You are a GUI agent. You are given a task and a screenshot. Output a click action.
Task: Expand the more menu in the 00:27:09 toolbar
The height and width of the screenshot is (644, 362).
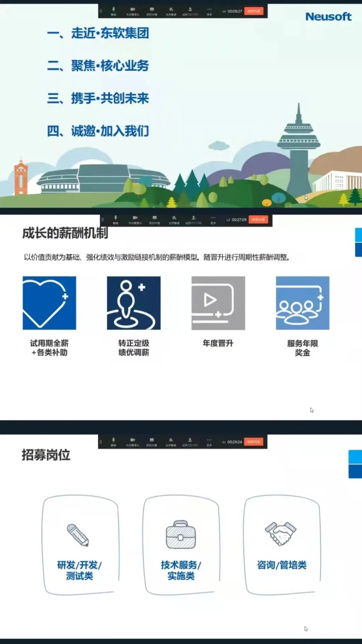(213, 219)
